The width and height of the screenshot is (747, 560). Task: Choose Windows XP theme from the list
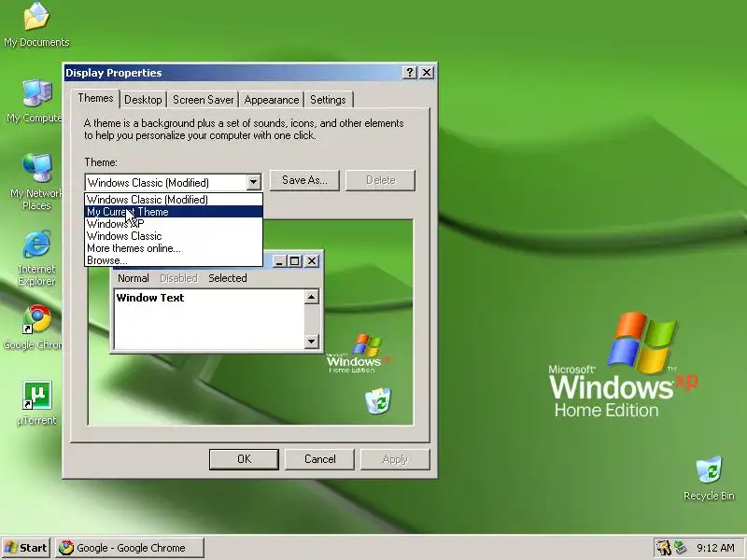[x=174, y=224]
